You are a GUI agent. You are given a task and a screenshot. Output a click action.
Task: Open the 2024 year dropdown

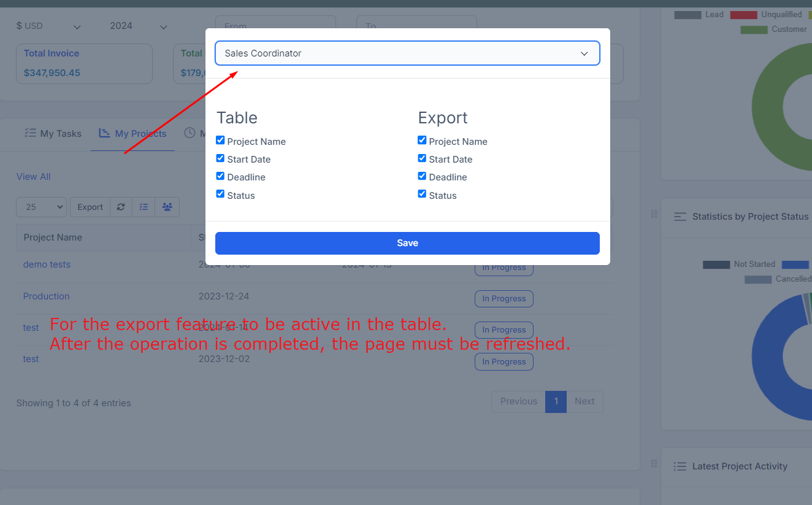click(139, 26)
